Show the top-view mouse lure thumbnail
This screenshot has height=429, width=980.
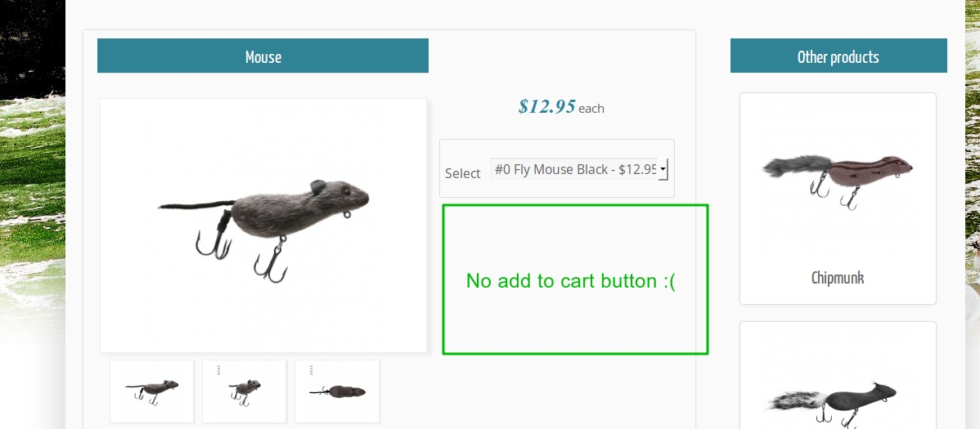pyautogui.click(x=337, y=391)
